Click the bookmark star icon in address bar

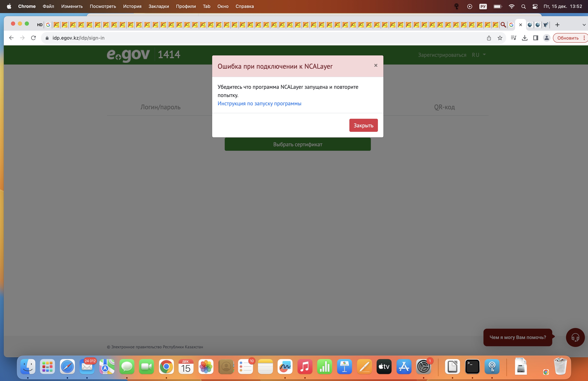pos(500,38)
